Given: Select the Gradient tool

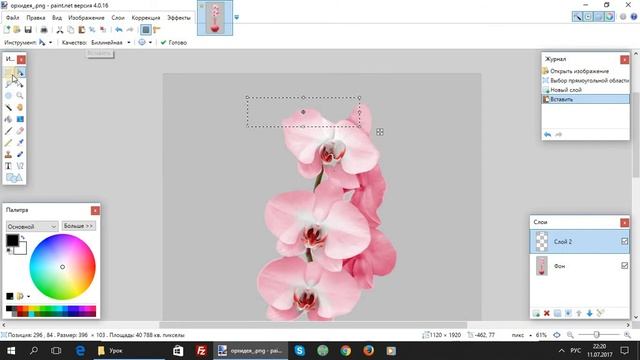Looking at the screenshot, I should coord(20,119).
